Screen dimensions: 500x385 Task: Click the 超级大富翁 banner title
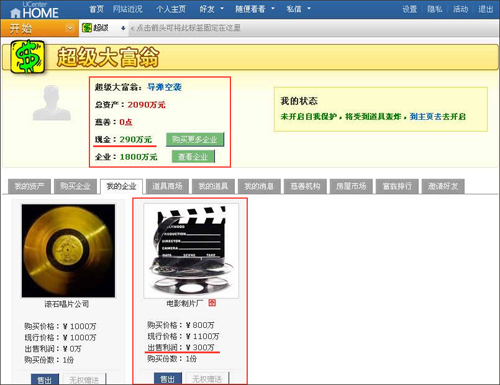point(108,57)
